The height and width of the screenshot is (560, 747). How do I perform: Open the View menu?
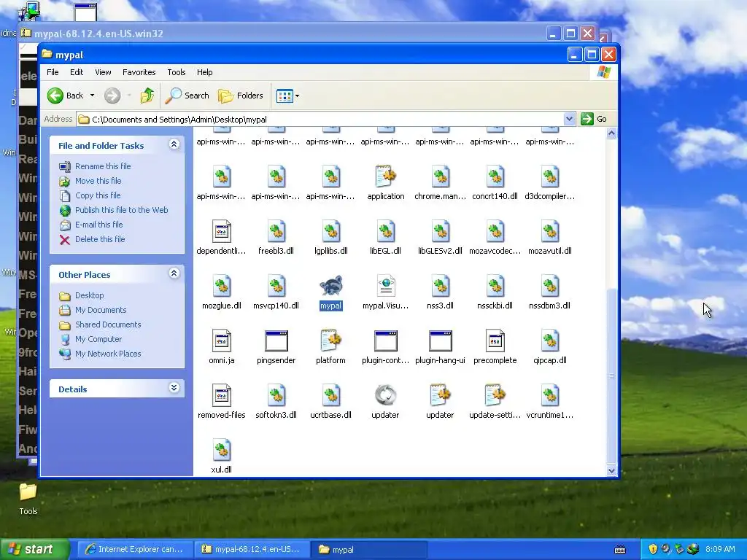pyautogui.click(x=103, y=72)
